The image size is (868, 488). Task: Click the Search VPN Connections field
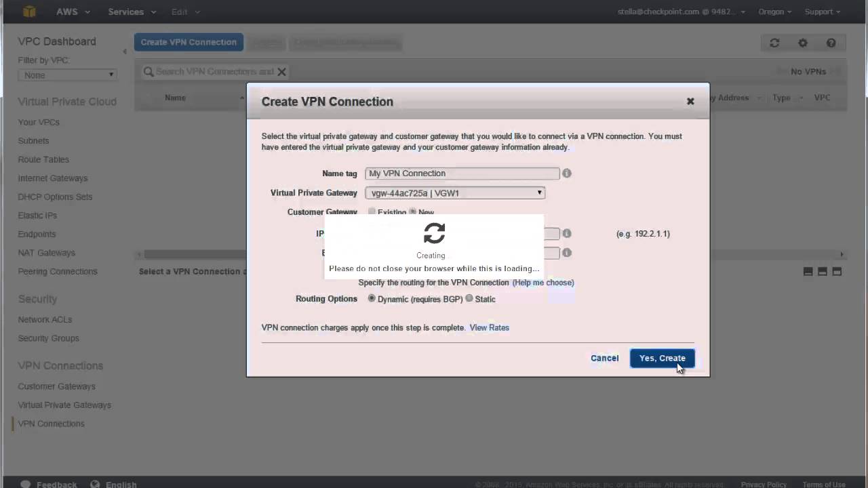214,72
